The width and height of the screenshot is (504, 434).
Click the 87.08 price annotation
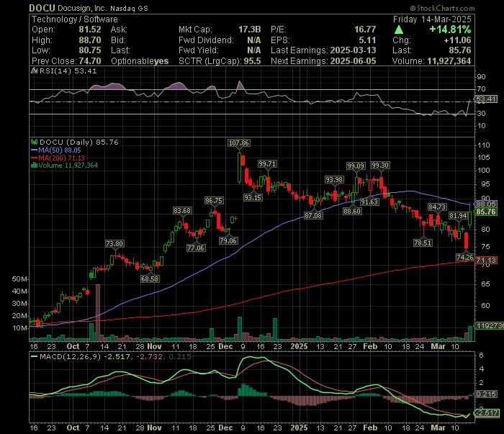[313, 215]
